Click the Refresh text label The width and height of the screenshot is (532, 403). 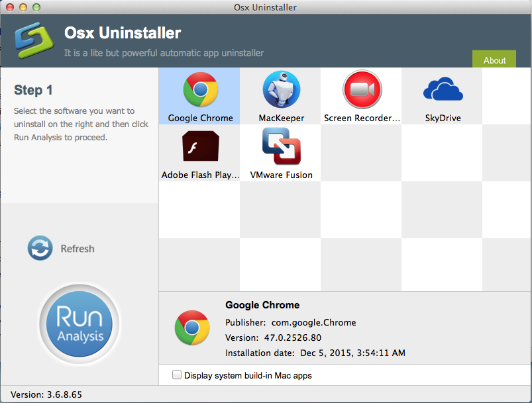click(78, 249)
